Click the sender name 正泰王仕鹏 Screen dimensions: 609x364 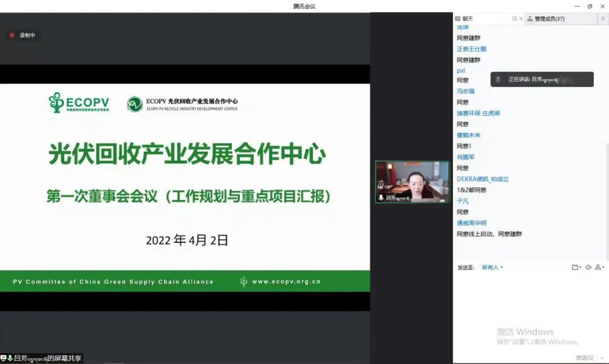click(x=471, y=49)
